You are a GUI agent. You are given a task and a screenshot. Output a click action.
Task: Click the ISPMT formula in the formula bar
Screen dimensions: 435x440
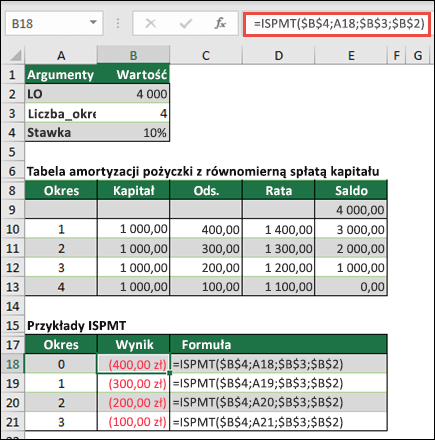(x=339, y=24)
